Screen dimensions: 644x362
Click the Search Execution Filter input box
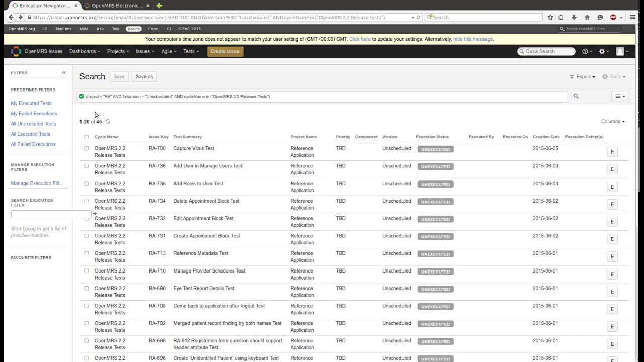tap(51, 214)
